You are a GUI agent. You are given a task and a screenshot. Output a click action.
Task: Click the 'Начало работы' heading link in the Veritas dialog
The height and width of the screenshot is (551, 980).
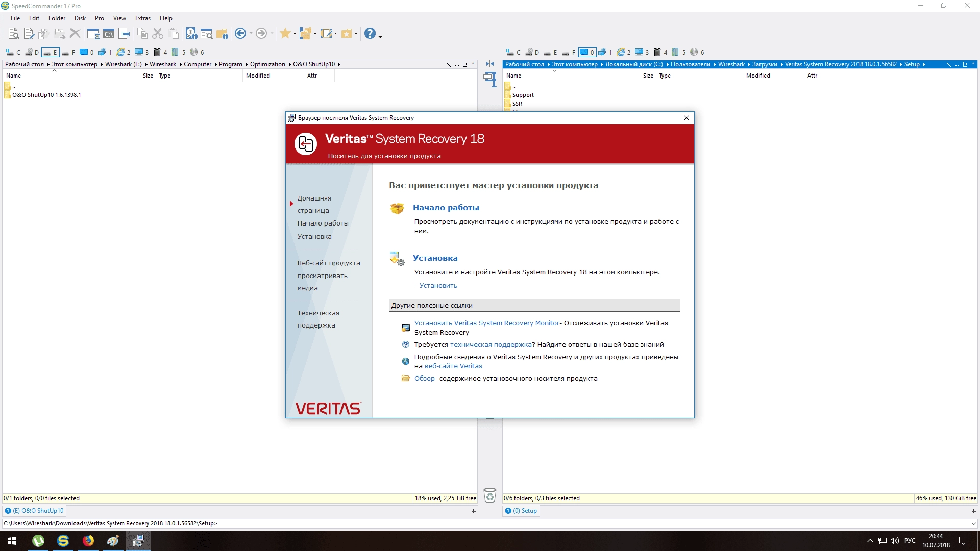pyautogui.click(x=446, y=208)
